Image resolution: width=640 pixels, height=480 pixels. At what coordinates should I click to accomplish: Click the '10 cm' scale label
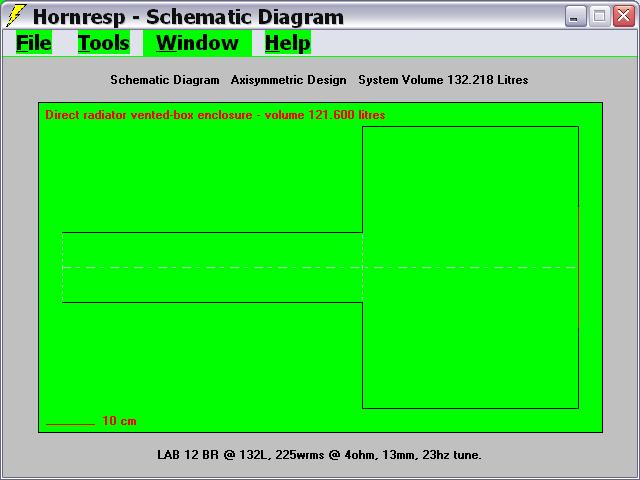(x=119, y=421)
